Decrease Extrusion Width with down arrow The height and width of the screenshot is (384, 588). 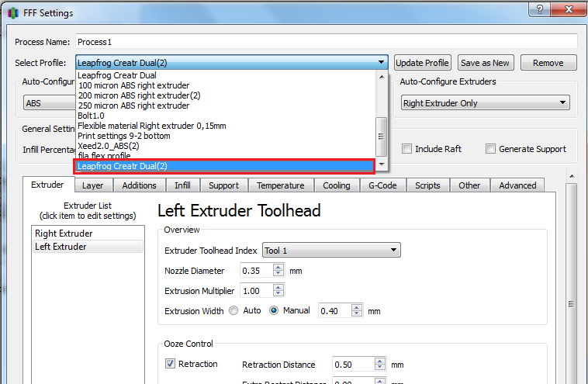coord(357,314)
